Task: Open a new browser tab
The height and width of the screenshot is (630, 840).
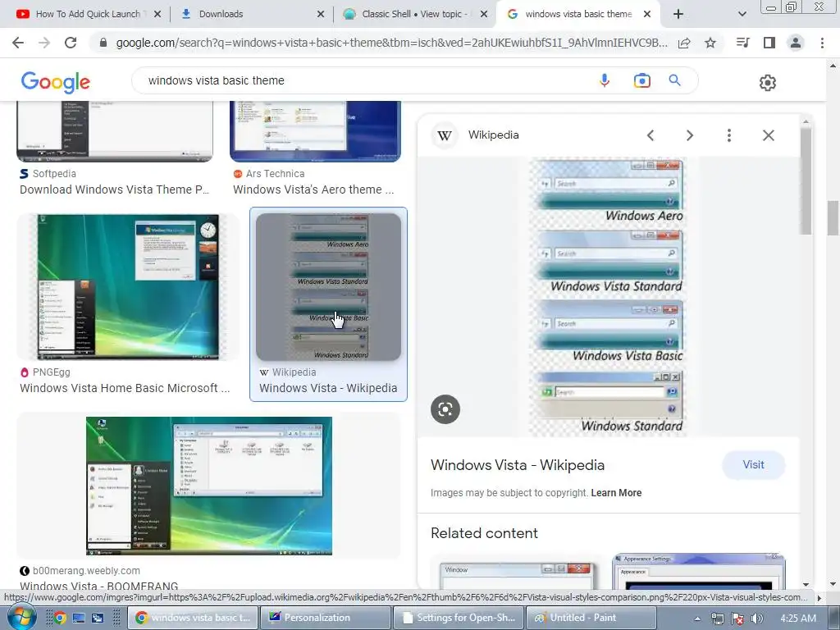Action: (678, 14)
